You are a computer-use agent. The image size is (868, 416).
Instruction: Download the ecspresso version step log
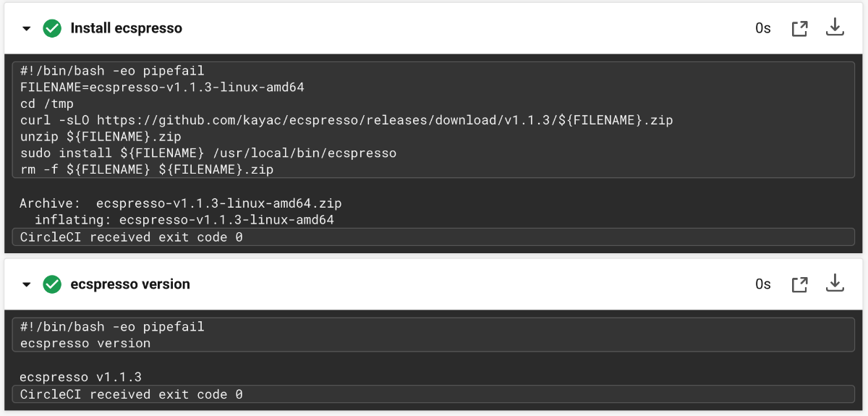tap(835, 284)
